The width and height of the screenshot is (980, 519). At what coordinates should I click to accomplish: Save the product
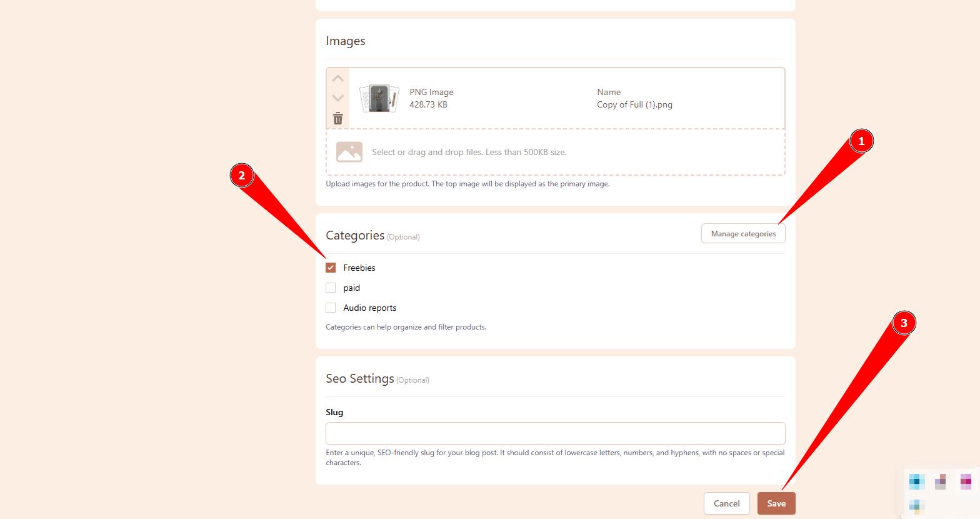click(776, 503)
